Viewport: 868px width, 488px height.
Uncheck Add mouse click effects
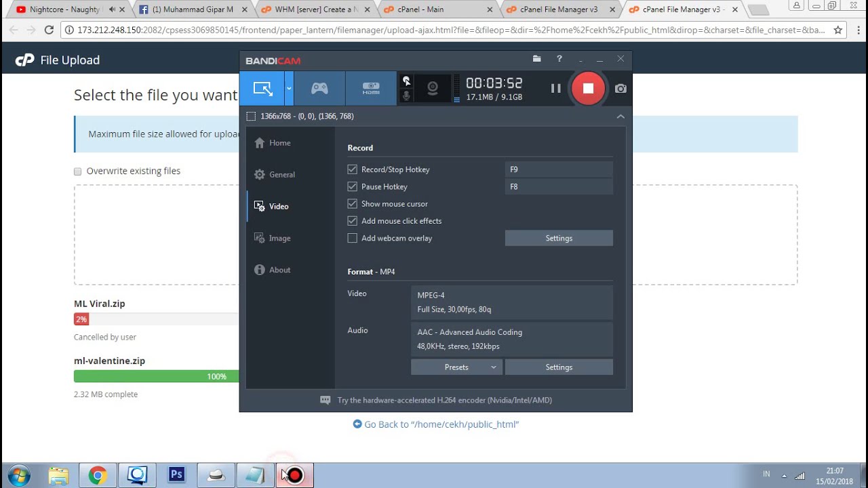(x=352, y=221)
